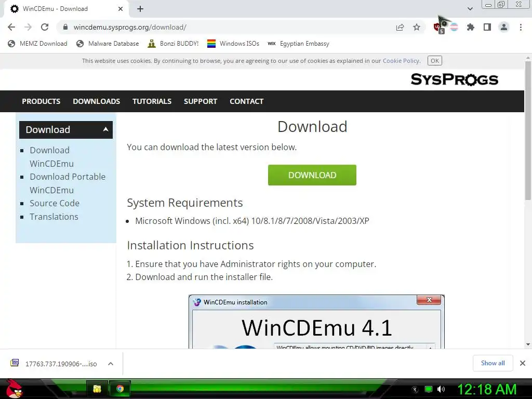Screen dimensions: 532x399
Task: Open the Chrome profile avatar
Action: coord(504,27)
